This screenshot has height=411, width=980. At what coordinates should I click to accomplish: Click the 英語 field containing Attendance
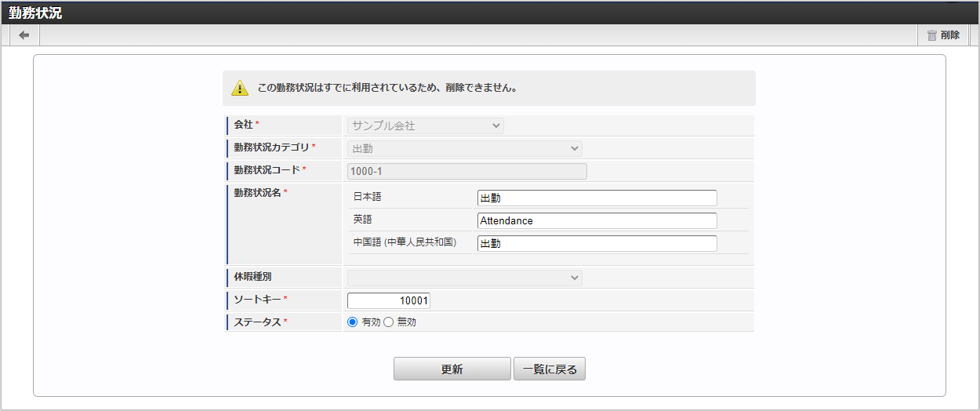[596, 221]
